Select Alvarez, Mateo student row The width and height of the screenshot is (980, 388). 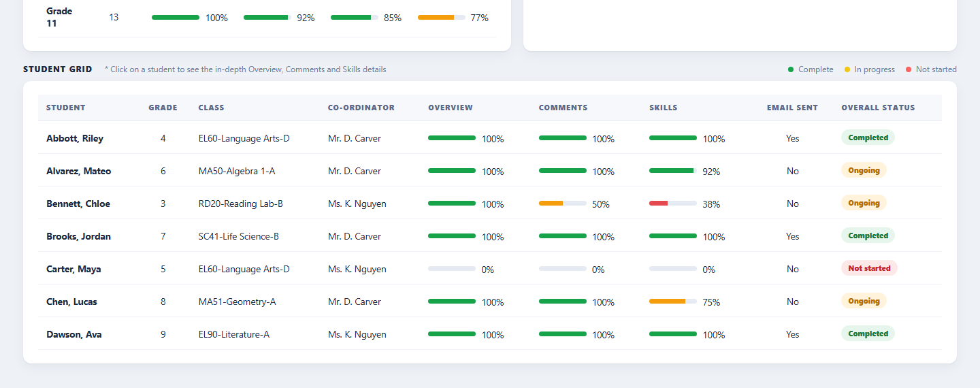[x=490, y=170]
